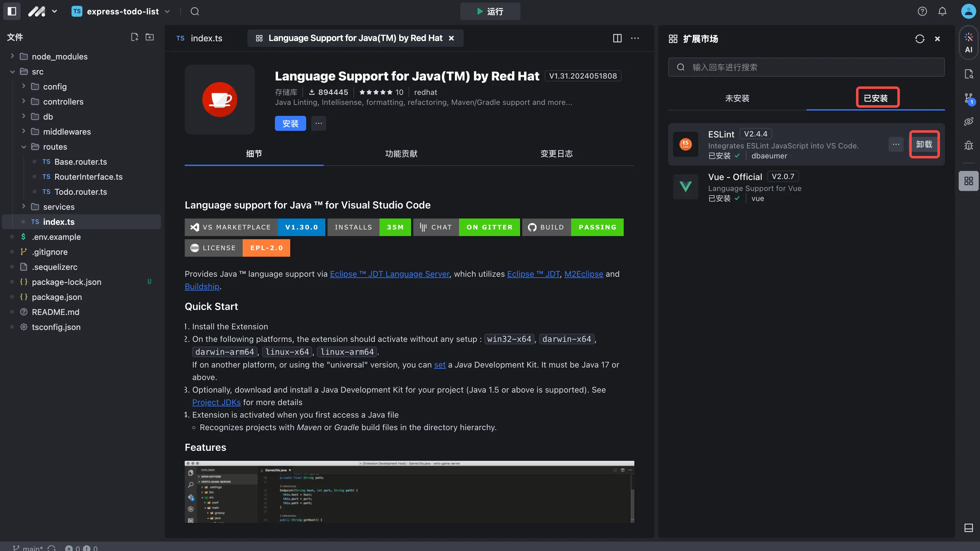This screenshot has height=551, width=980.
Task: Open package.json file
Action: coord(57,297)
